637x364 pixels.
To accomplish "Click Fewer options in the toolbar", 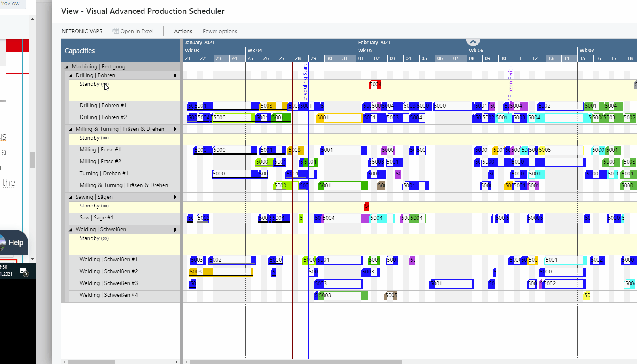I will tap(220, 31).
